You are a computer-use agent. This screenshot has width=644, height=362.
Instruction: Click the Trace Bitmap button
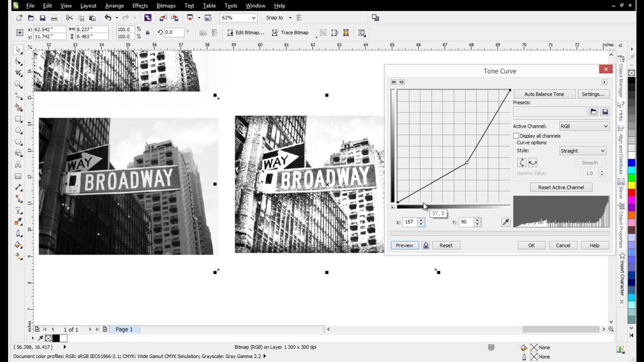(x=290, y=33)
